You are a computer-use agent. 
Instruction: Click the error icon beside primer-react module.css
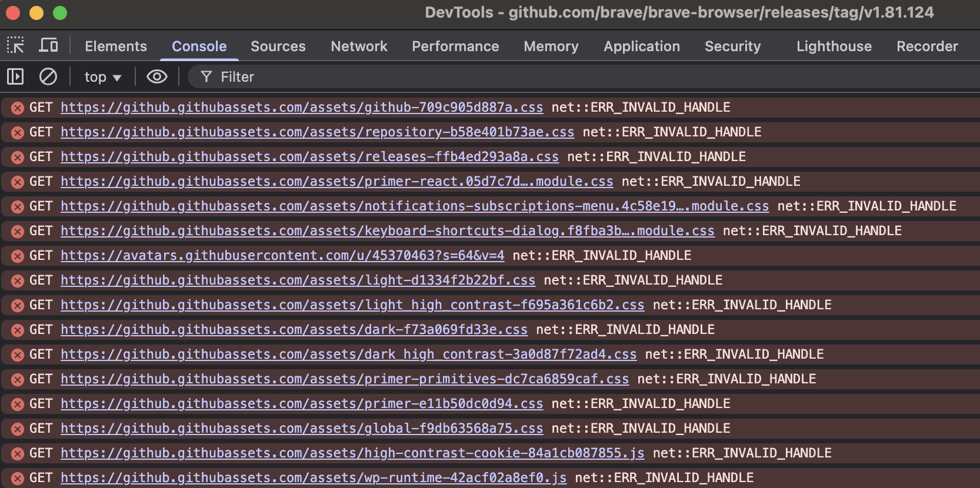[x=18, y=182]
